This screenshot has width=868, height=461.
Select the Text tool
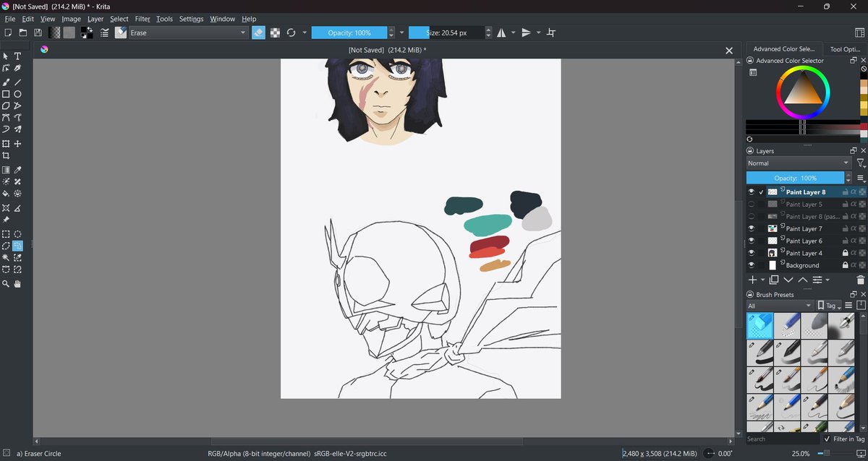pos(17,56)
